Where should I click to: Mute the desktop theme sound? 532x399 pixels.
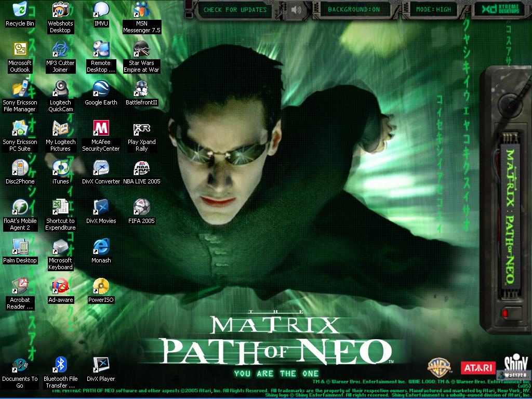[296, 10]
